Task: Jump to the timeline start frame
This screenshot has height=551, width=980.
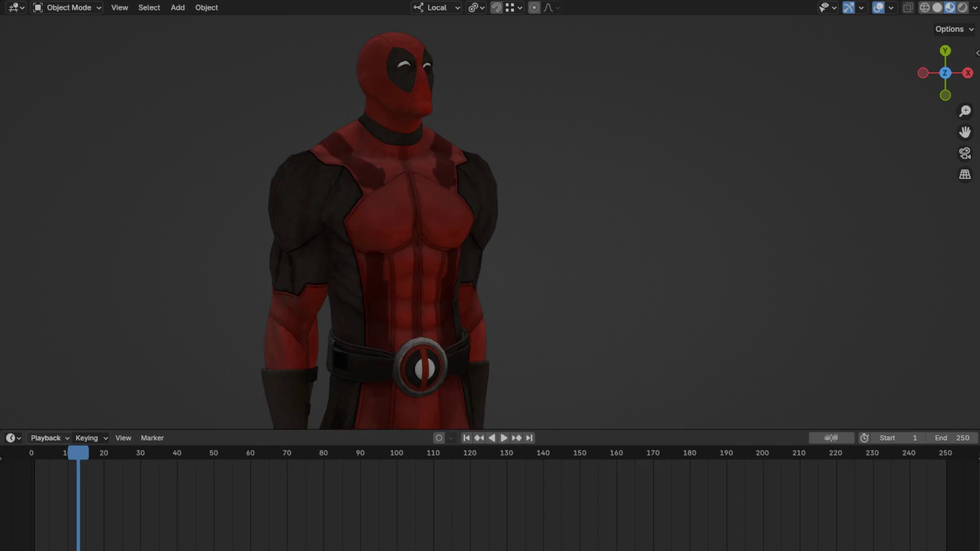Action: click(x=466, y=438)
